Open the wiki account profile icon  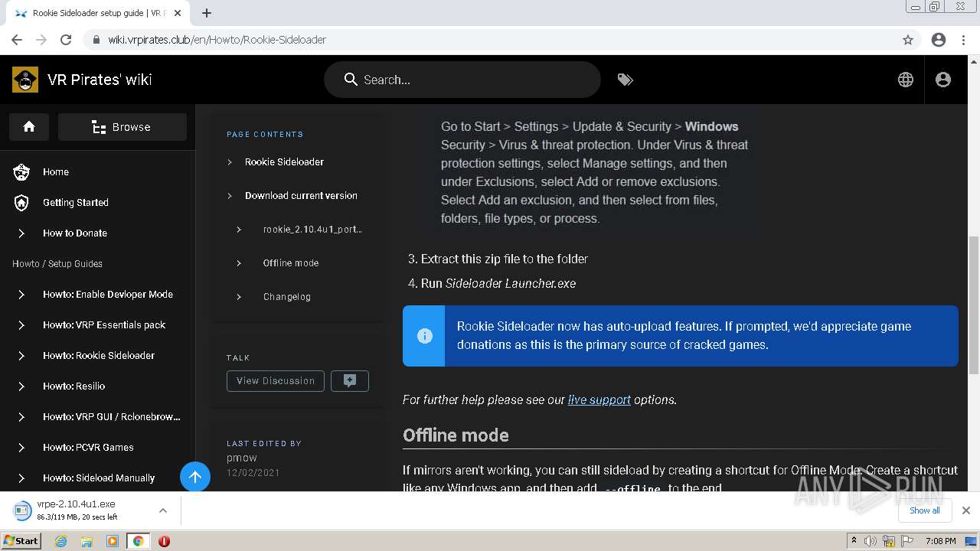[943, 80]
